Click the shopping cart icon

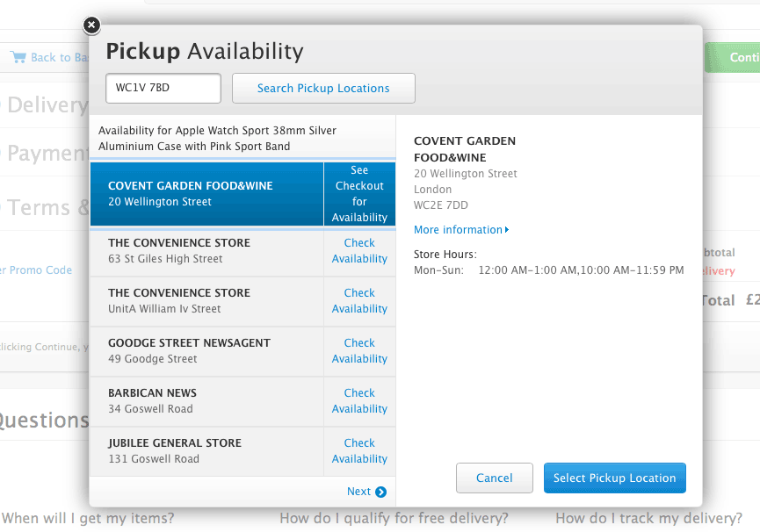18,57
